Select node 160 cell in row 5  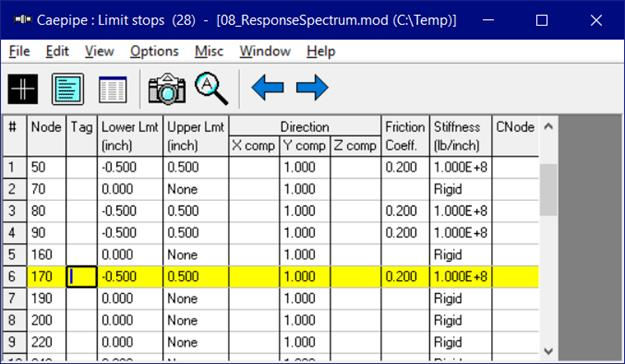click(x=46, y=254)
